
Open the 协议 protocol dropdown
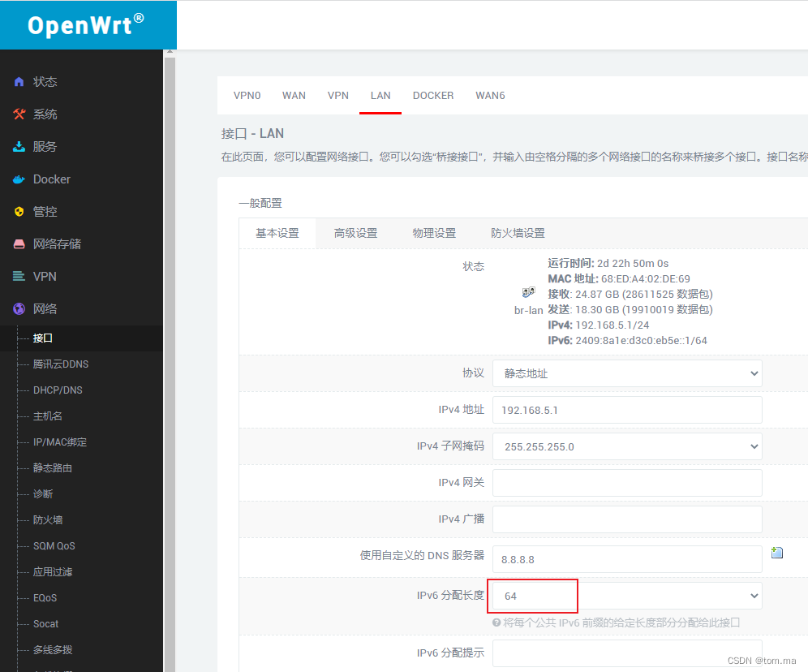tap(626, 373)
